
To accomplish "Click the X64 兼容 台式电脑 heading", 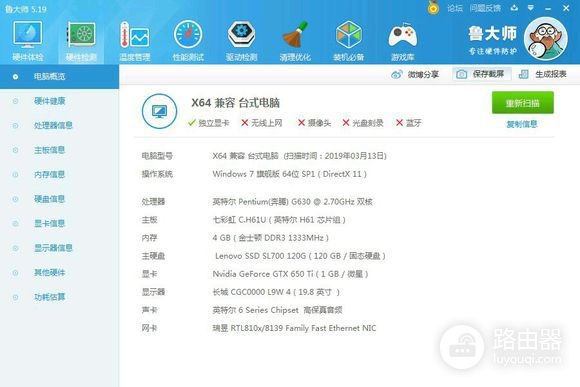I will click(x=235, y=102).
